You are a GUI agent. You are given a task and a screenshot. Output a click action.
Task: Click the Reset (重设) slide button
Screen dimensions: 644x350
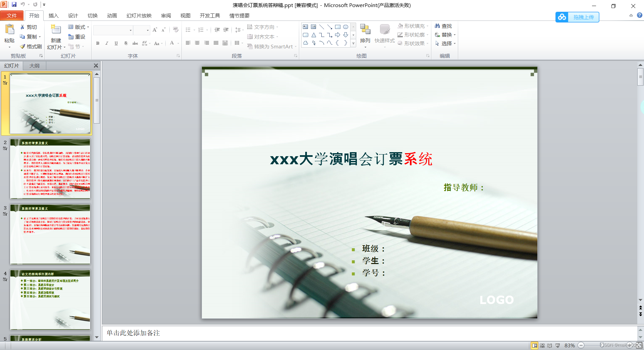tap(77, 37)
